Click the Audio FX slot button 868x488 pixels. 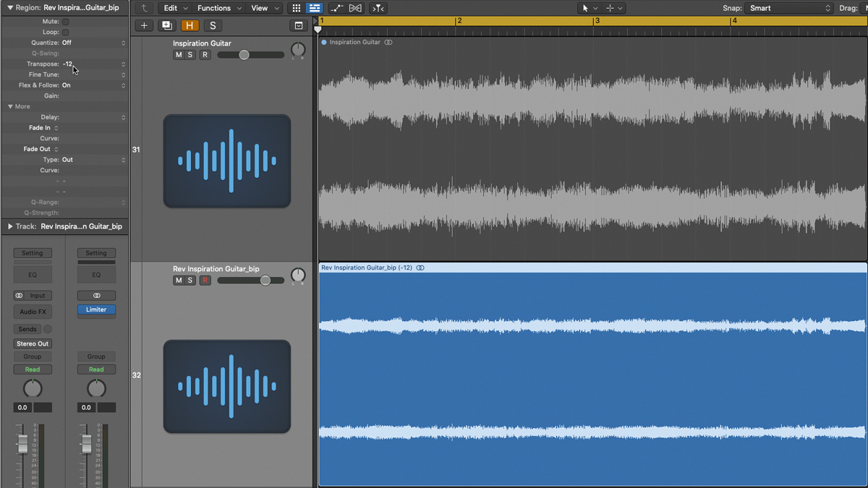33,312
